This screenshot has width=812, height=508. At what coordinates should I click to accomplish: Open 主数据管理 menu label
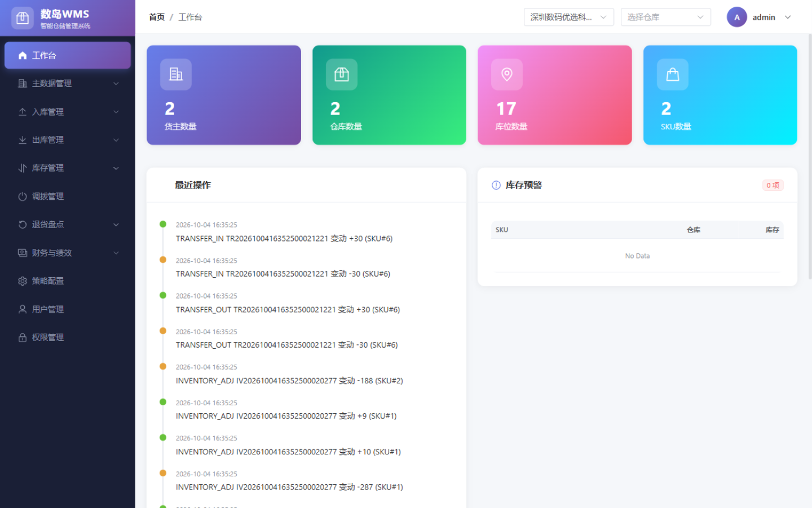[52, 84]
